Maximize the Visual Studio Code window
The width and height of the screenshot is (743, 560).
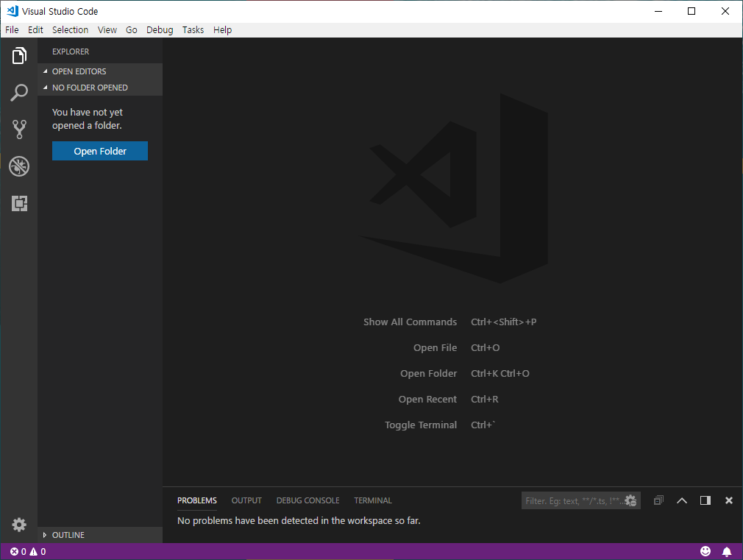tap(692, 11)
